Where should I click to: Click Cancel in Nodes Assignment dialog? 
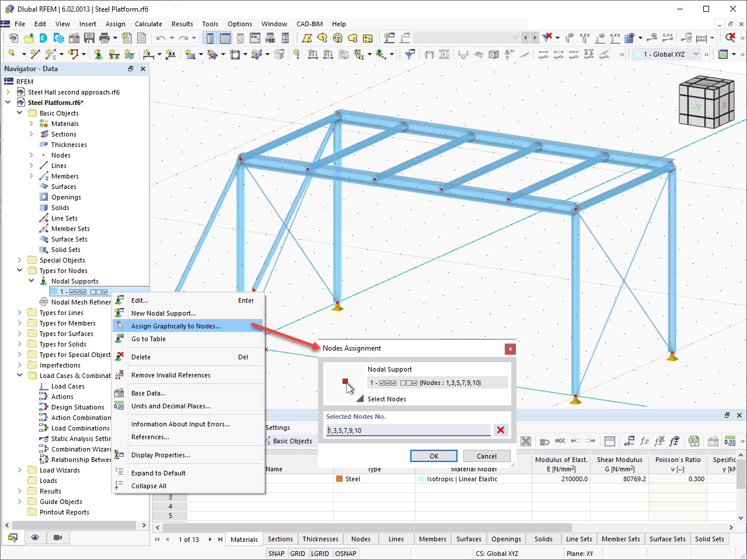tap(487, 456)
